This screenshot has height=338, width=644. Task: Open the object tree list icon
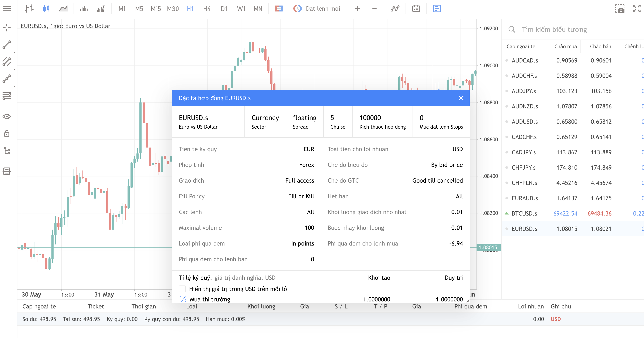pos(7,151)
